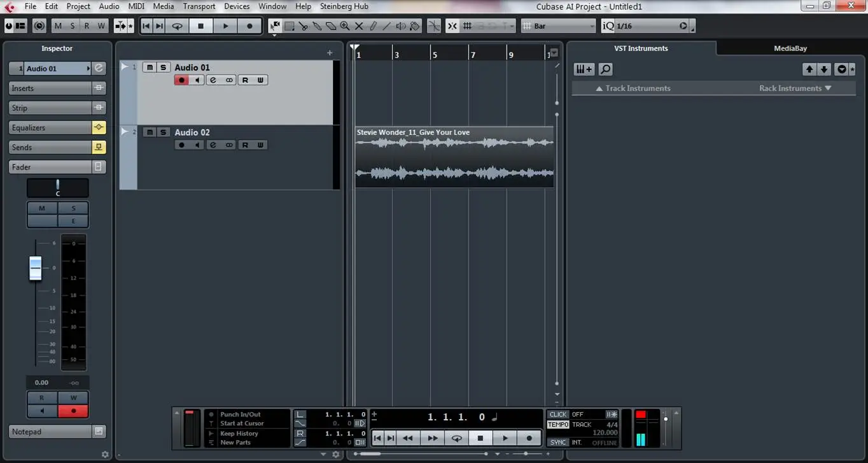Image resolution: width=868 pixels, height=463 pixels.
Task: Open the Project menu
Action: pos(78,6)
